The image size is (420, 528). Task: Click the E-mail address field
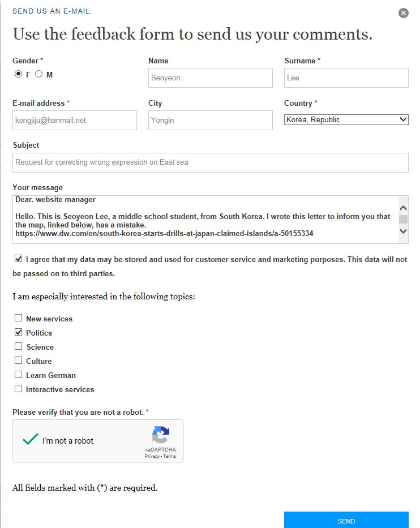click(74, 120)
